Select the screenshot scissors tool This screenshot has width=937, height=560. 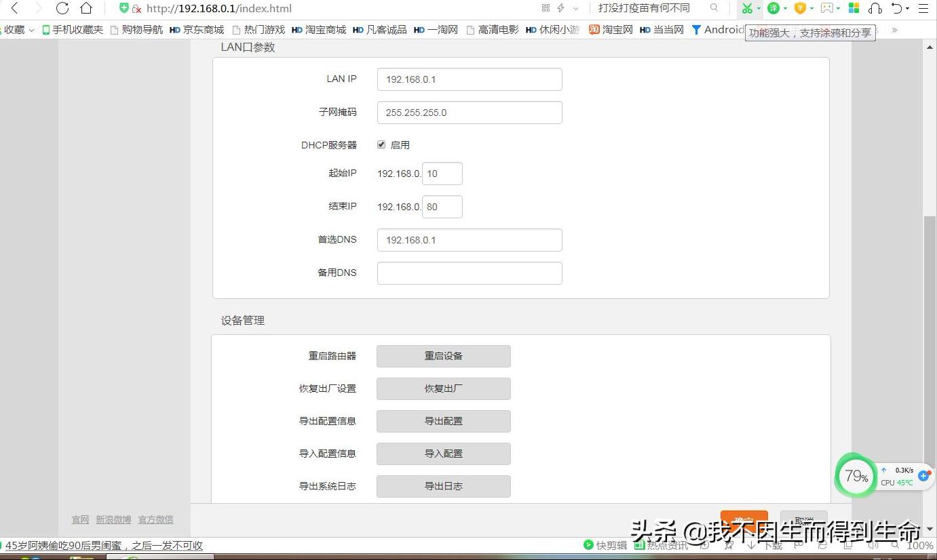click(746, 8)
